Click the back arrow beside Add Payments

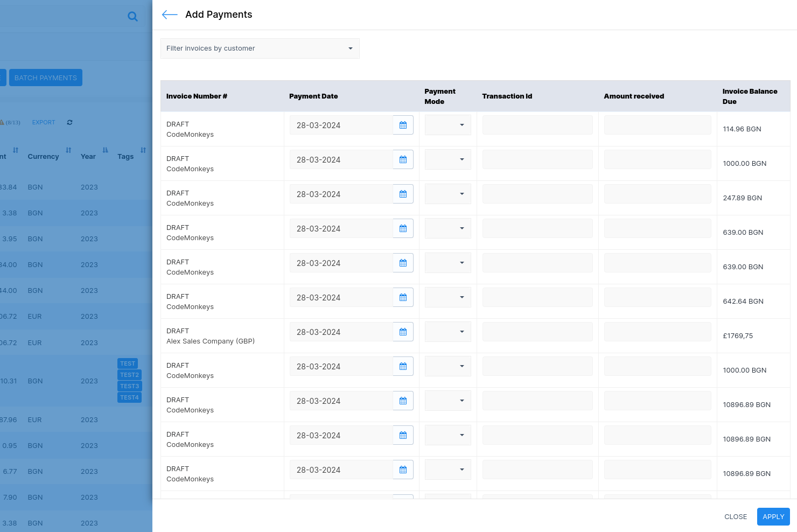pos(169,15)
